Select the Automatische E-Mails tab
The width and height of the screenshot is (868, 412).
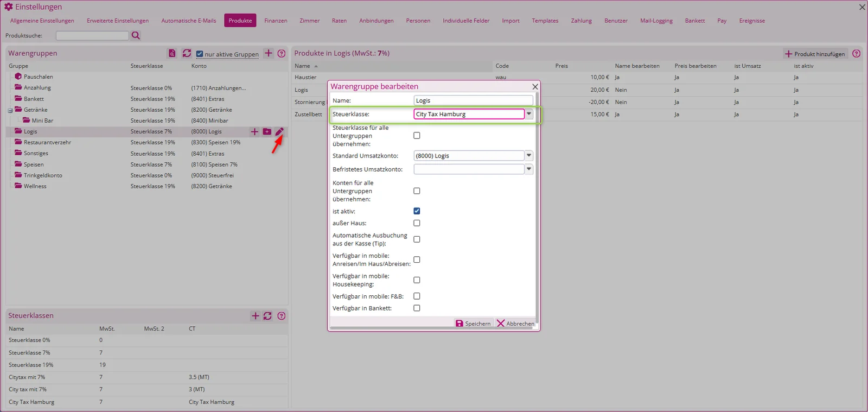click(188, 21)
